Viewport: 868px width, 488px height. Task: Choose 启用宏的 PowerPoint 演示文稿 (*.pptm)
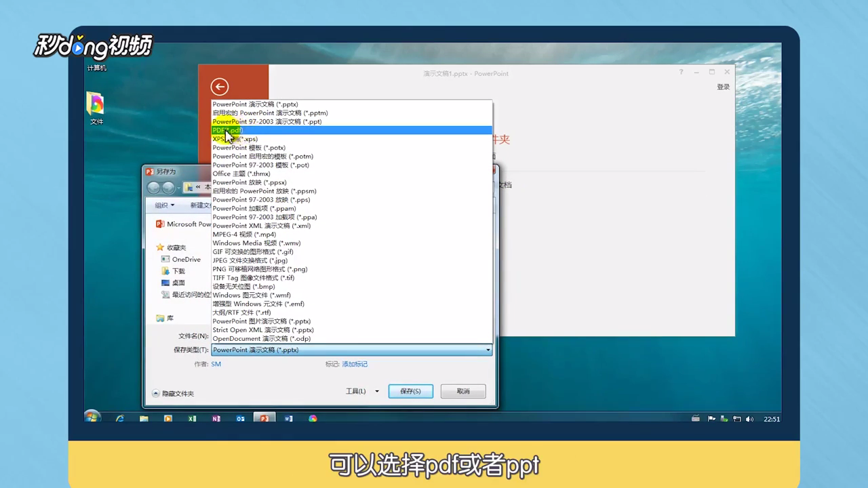[x=351, y=113]
